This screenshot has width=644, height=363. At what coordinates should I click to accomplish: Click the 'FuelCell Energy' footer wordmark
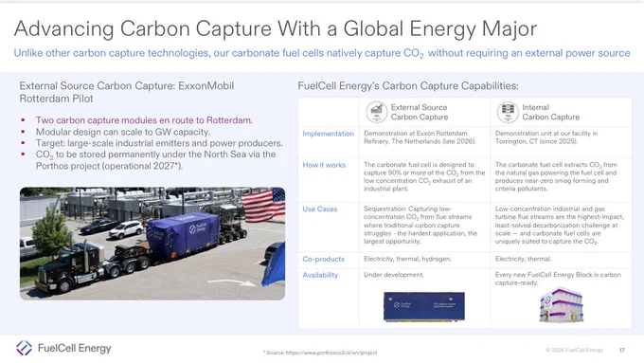(x=74, y=348)
